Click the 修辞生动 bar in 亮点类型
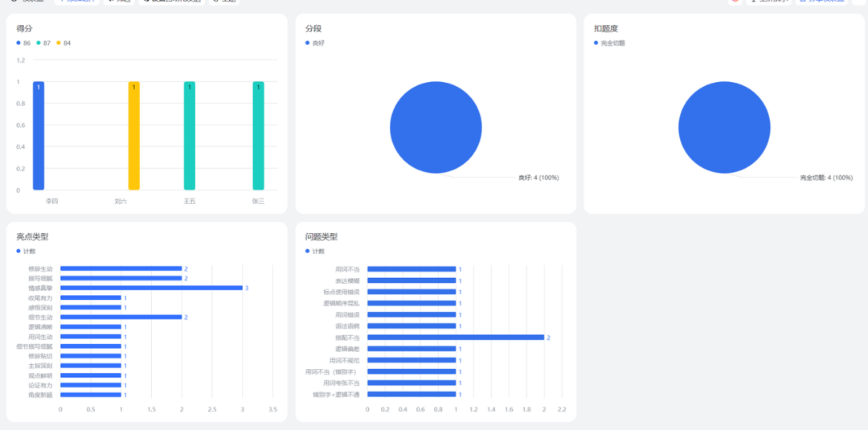This screenshot has width=868, height=430. tap(121, 268)
